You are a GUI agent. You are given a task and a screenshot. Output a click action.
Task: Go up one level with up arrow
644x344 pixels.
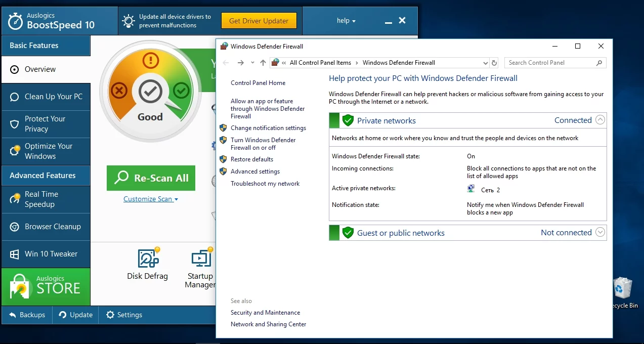pos(263,63)
